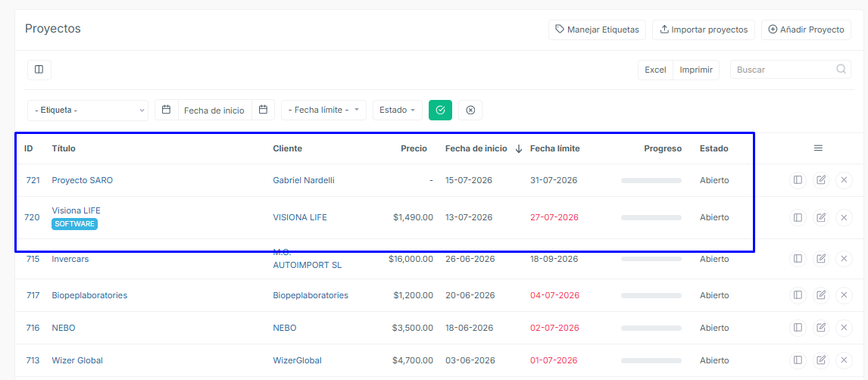Click the SOFTWARE label tag

(75, 224)
